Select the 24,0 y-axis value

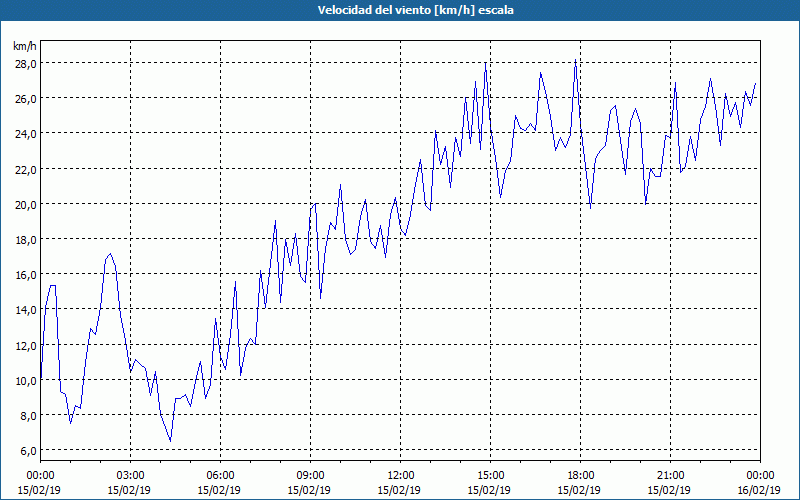[26, 134]
